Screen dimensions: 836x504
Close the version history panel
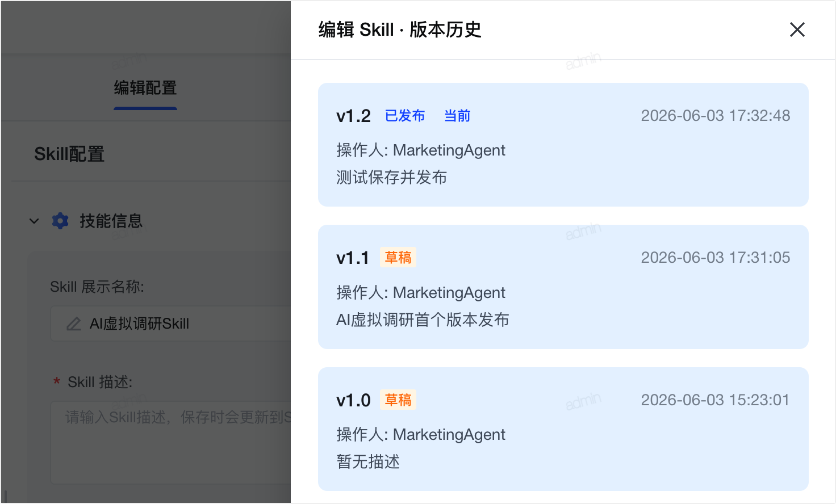(797, 30)
